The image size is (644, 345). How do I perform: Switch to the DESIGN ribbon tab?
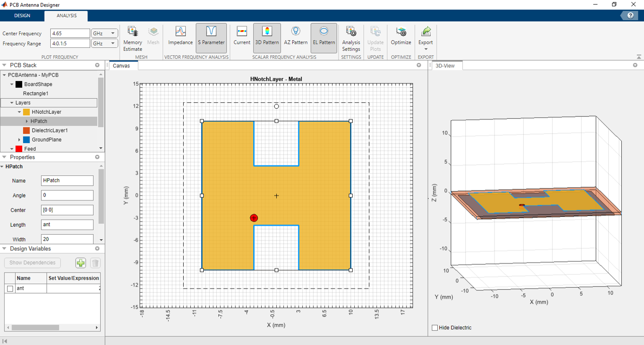coord(22,16)
